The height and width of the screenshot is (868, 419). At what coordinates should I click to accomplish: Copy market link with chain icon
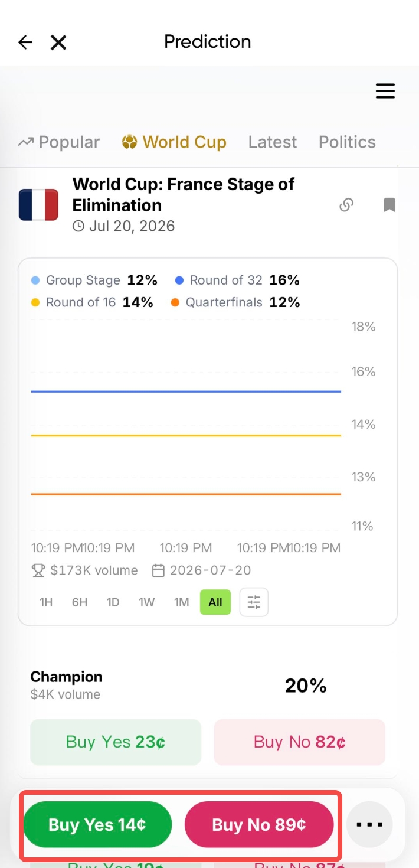[346, 205]
